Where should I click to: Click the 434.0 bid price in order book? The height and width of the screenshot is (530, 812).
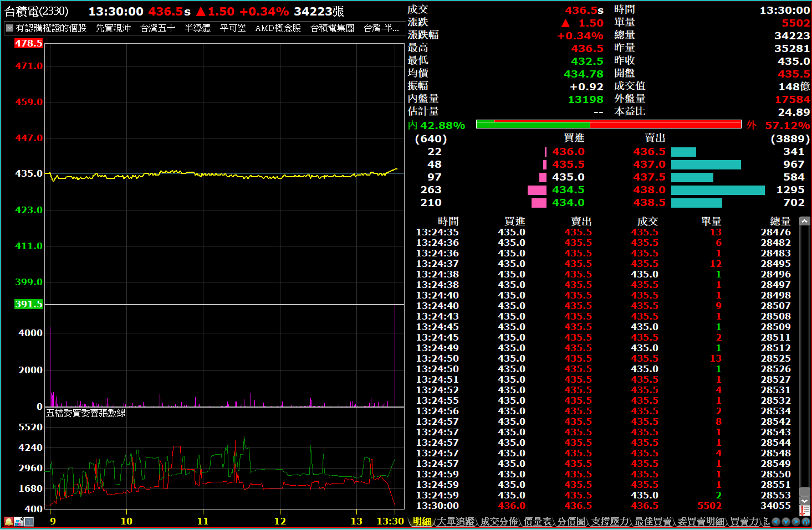tap(568, 203)
